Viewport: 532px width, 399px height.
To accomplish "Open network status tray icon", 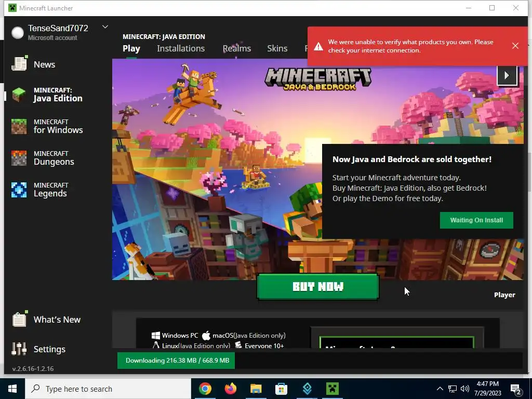I will [453, 389].
